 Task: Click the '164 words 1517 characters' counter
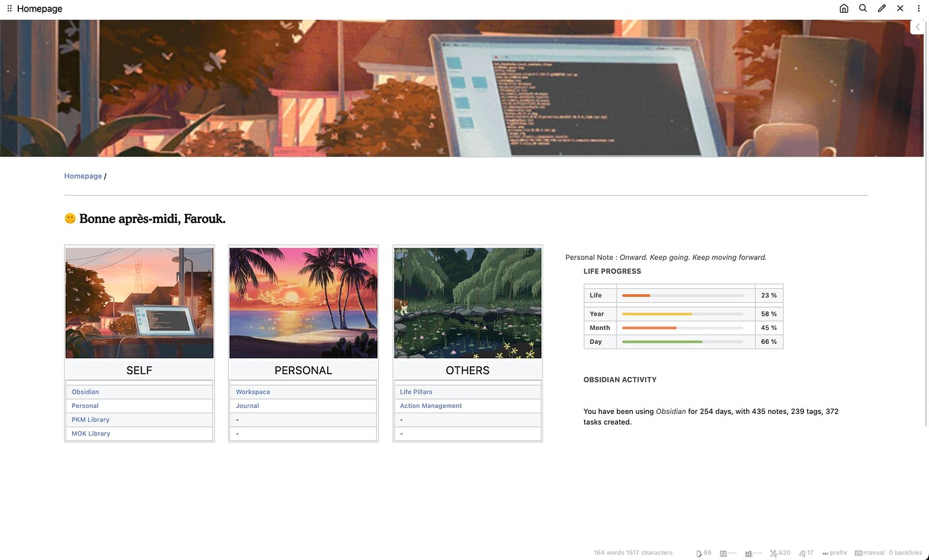point(633,553)
